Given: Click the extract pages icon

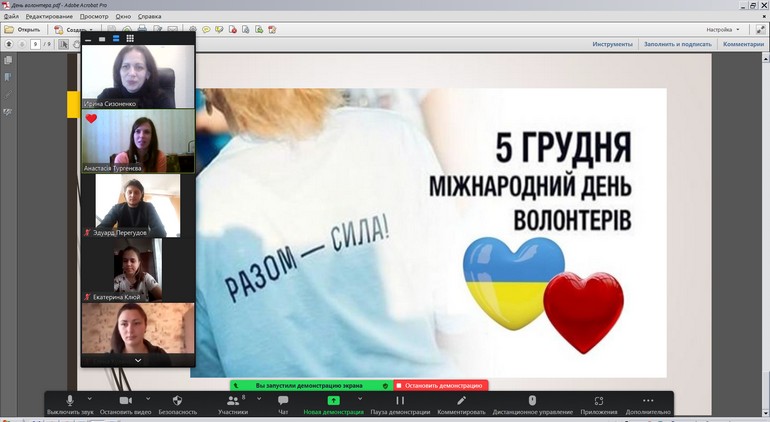Looking at the screenshot, I should 246,29.
